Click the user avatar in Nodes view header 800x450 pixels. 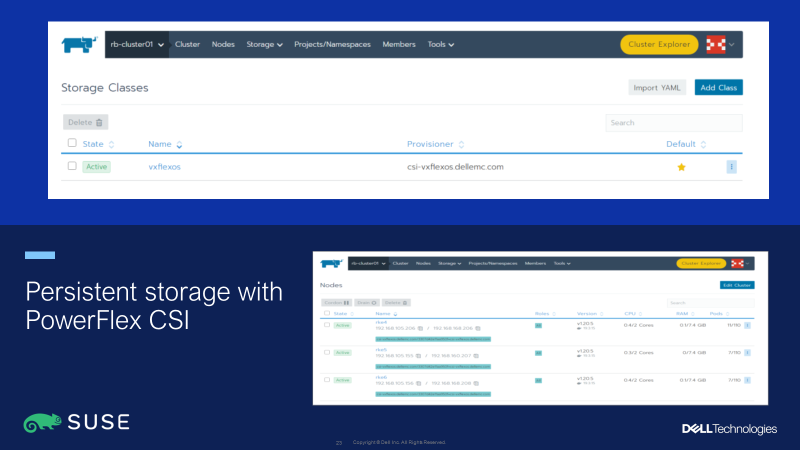(x=737, y=263)
